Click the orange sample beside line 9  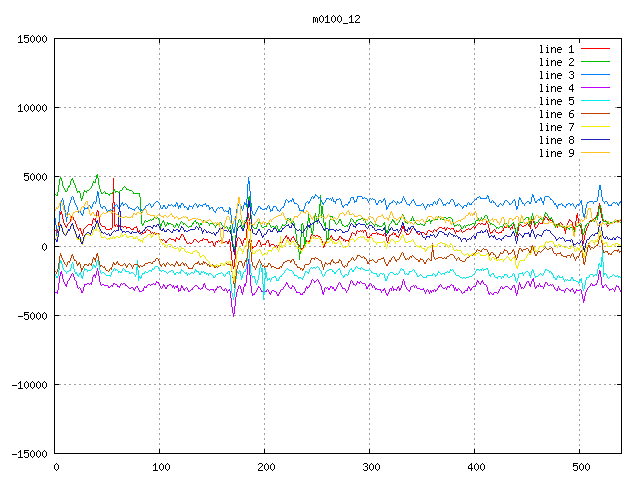pyautogui.click(x=596, y=153)
